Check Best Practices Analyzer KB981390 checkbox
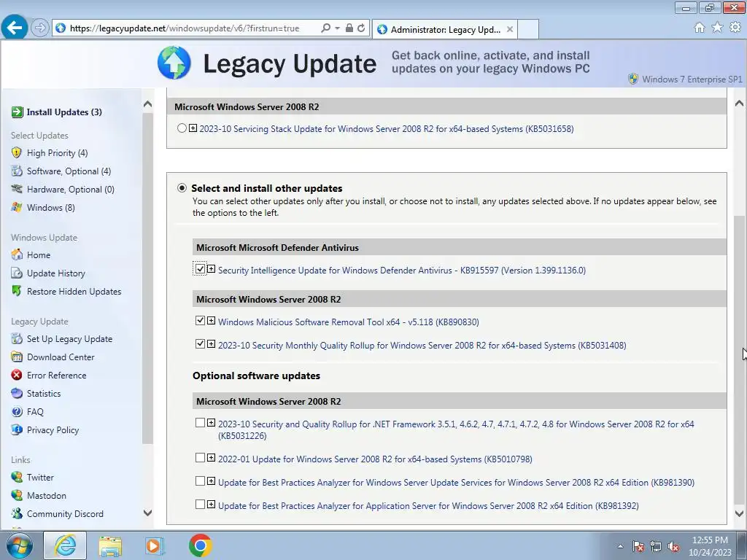This screenshot has height=560, width=747. (x=200, y=481)
